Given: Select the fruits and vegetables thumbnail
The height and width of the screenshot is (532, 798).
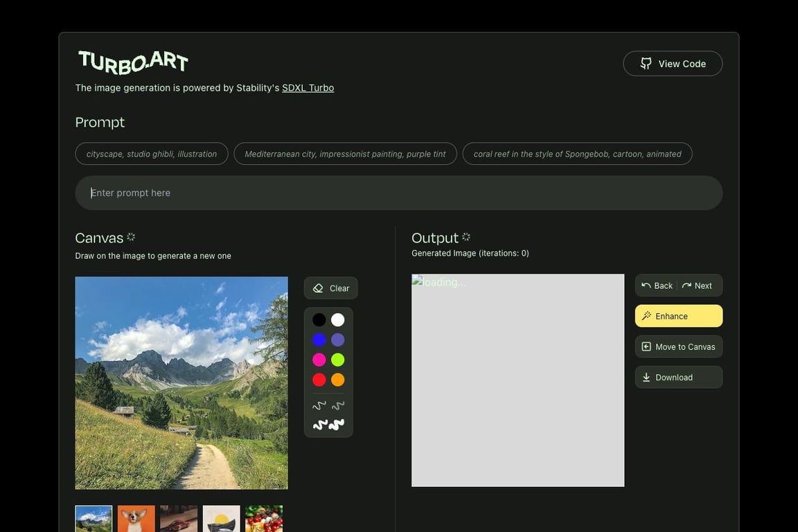Looking at the screenshot, I should coord(264,519).
